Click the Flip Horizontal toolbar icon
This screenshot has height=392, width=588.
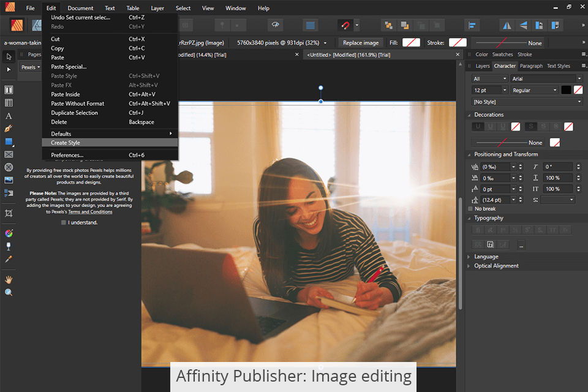pyautogui.click(x=507, y=25)
